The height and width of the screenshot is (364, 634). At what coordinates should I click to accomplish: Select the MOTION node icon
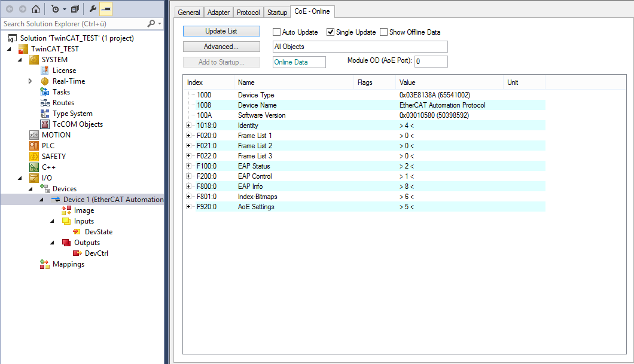click(34, 135)
